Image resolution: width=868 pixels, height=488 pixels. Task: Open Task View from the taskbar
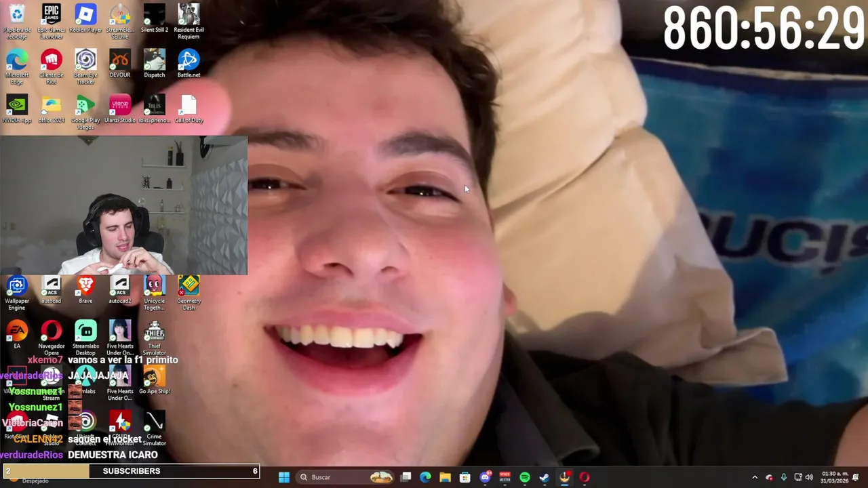[406, 477]
